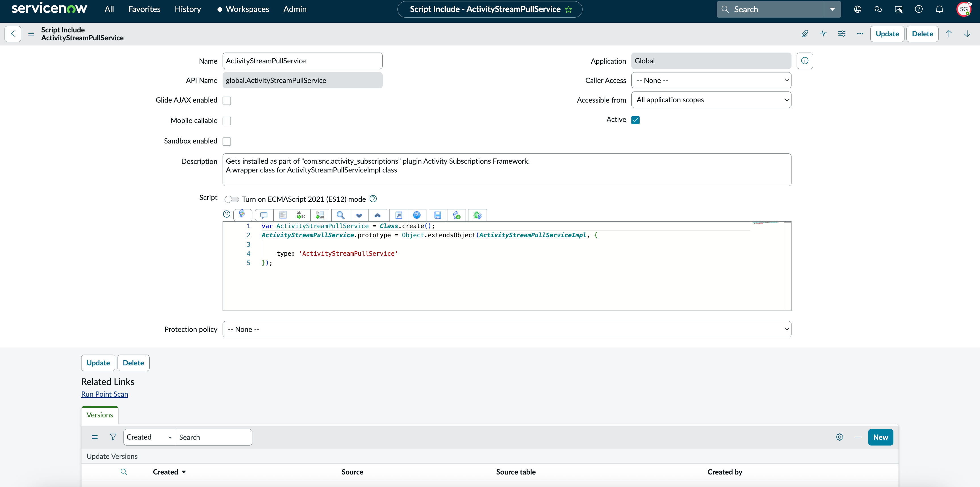
Task: Click the script syntax check icon
Action: coord(457,216)
